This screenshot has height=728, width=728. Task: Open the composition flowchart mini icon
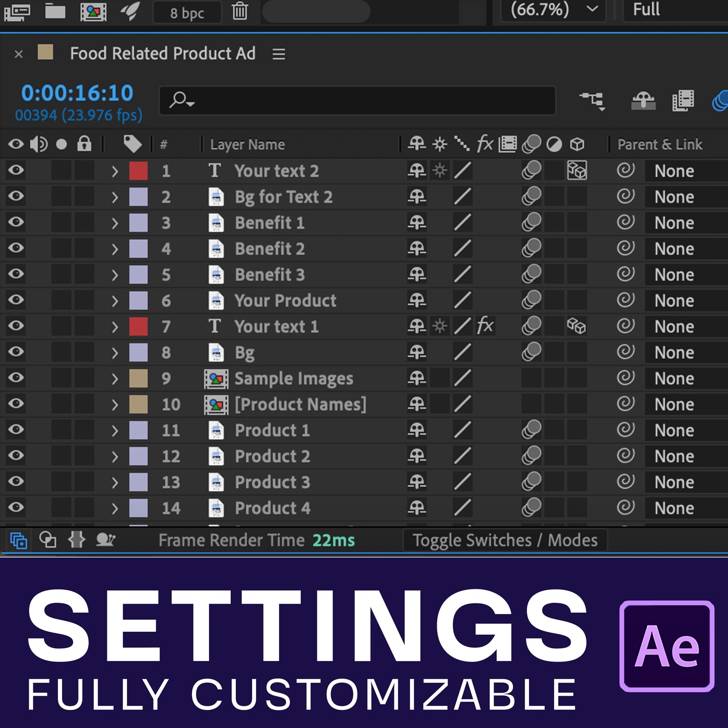coord(592,100)
